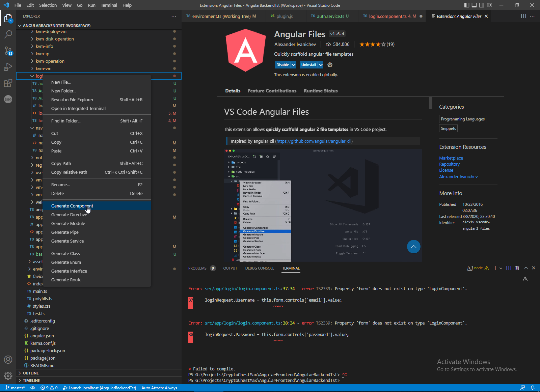The height and width of the screenshot is (392, 540).
Task: Maximize the panel size with chevron
Action: 526,268
